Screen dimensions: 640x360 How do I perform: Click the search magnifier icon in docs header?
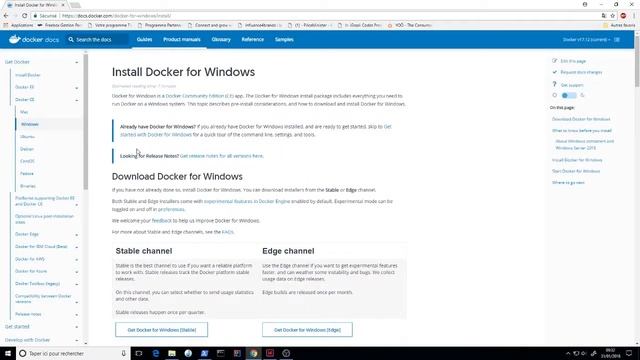[71, 40]
